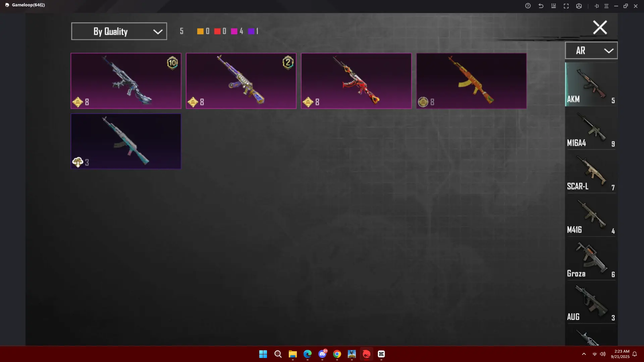Select the level 2 purple AKM skin
This screenshot has width=644, height=362.
coord(241,81)
